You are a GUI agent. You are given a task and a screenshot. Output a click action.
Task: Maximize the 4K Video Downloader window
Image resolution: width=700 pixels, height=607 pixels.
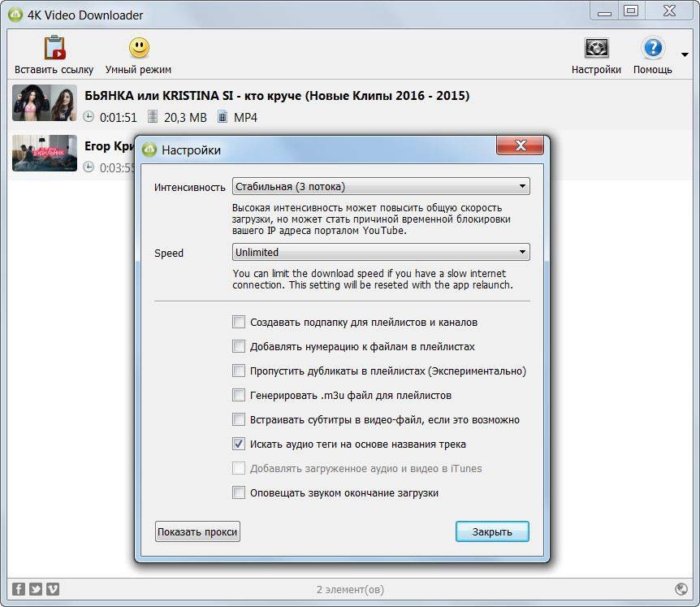pos(630,11)
